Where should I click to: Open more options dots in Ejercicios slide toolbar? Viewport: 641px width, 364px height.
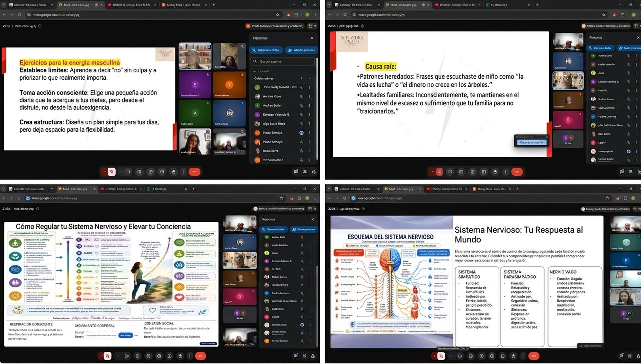point(183,172)
